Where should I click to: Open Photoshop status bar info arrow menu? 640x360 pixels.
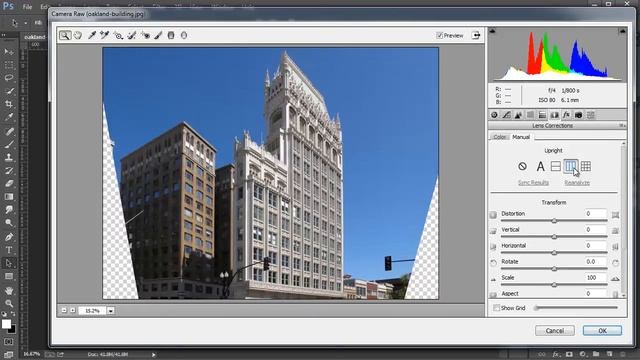click(153, 355)
